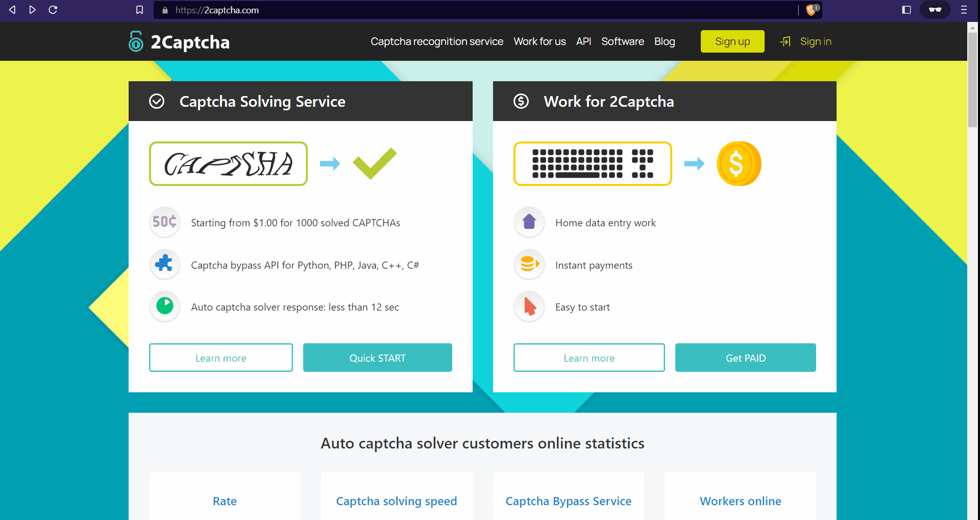Click the purple house home work icon
Viewport: 980px width, 520px height.
tap(529, 222)
